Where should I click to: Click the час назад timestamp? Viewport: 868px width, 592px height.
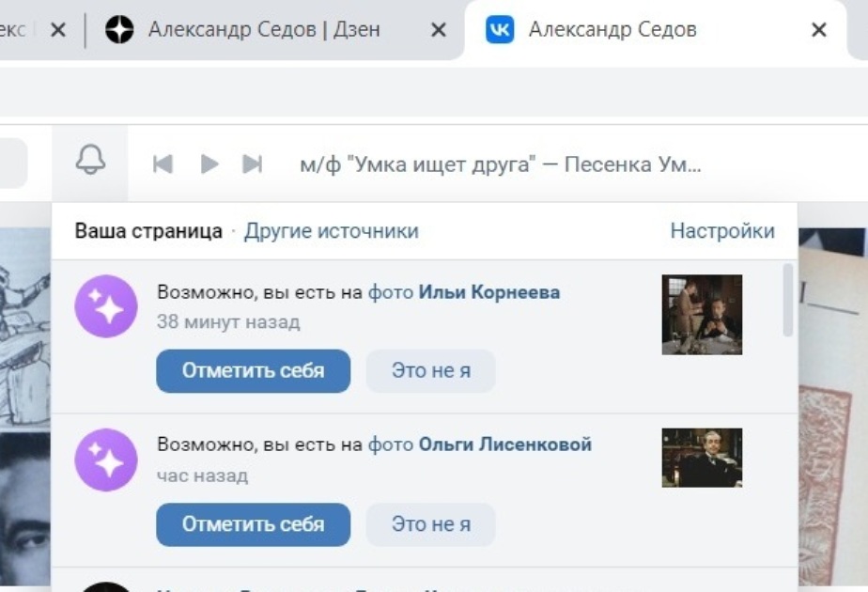point(202,475)
